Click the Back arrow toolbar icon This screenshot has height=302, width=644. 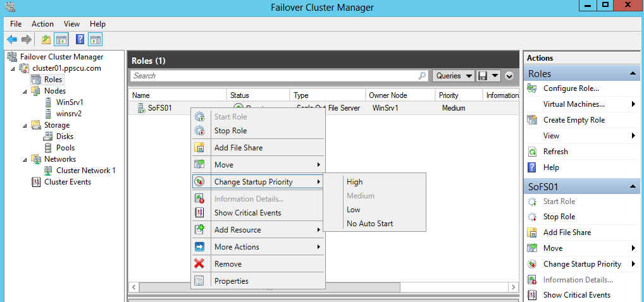[12, 39]
